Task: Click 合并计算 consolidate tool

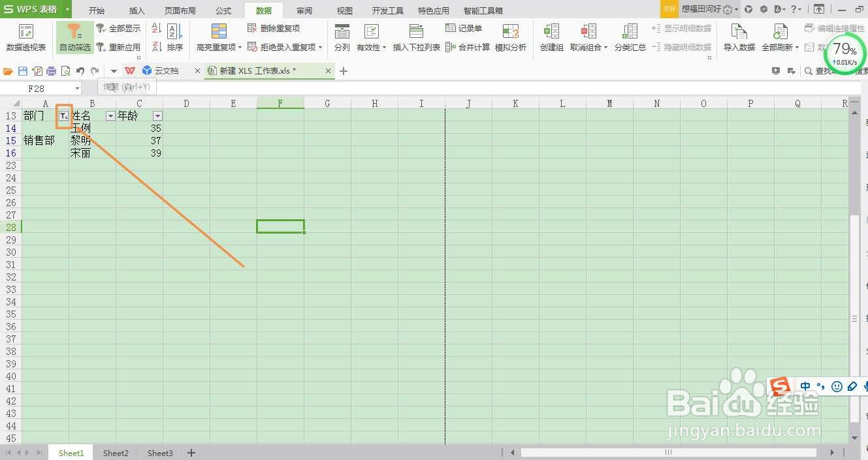Action: (x=468, y=47)
